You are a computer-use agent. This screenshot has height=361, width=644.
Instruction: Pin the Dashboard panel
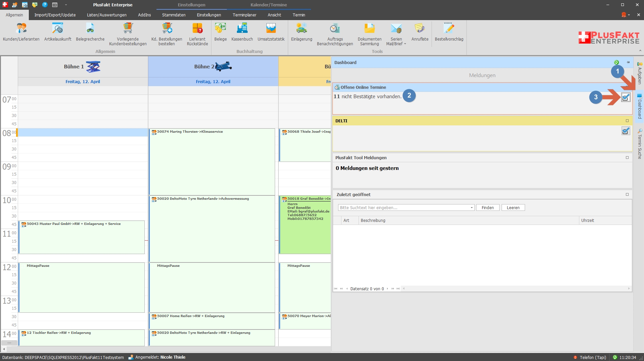pyautogui.click(x=628, y=62)
